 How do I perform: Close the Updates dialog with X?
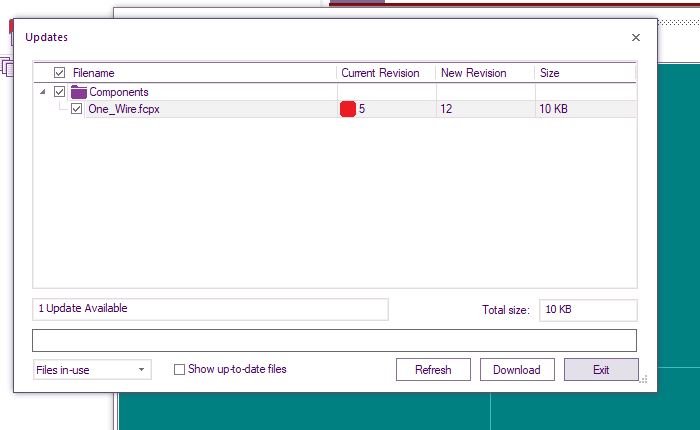tap(636, 38)
